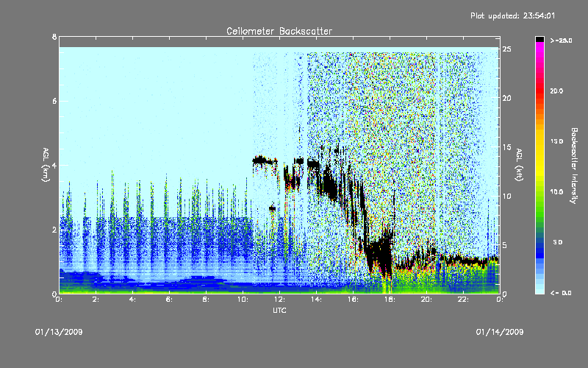Click the 'AGL (kft)' axis label
The width and height of the screenshot is (588, 368).
click(x=519, y=165)
